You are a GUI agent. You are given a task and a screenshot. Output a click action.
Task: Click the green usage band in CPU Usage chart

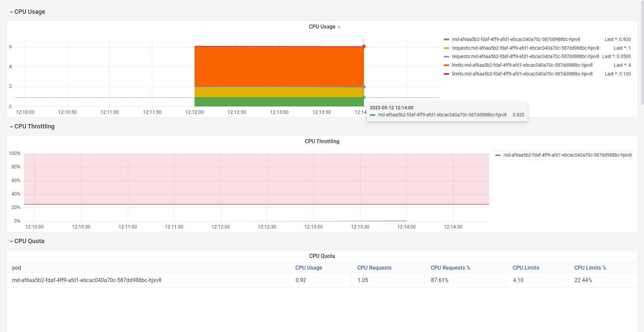pos(279,102)
